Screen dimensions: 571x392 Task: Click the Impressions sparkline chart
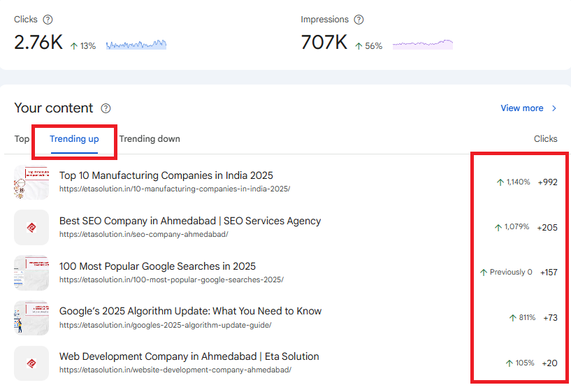click(423, 45)
